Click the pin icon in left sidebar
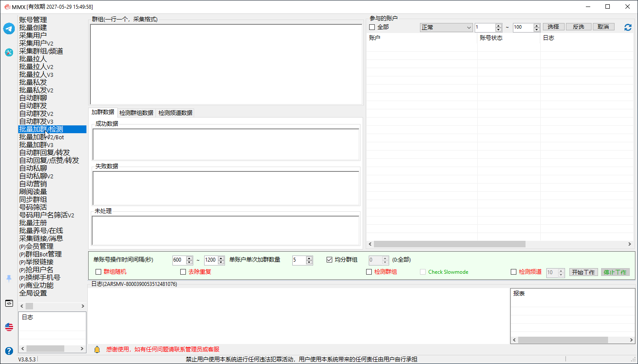Image resolution: width=638 pixels, height=364 pixels. (x=9, y=279)
